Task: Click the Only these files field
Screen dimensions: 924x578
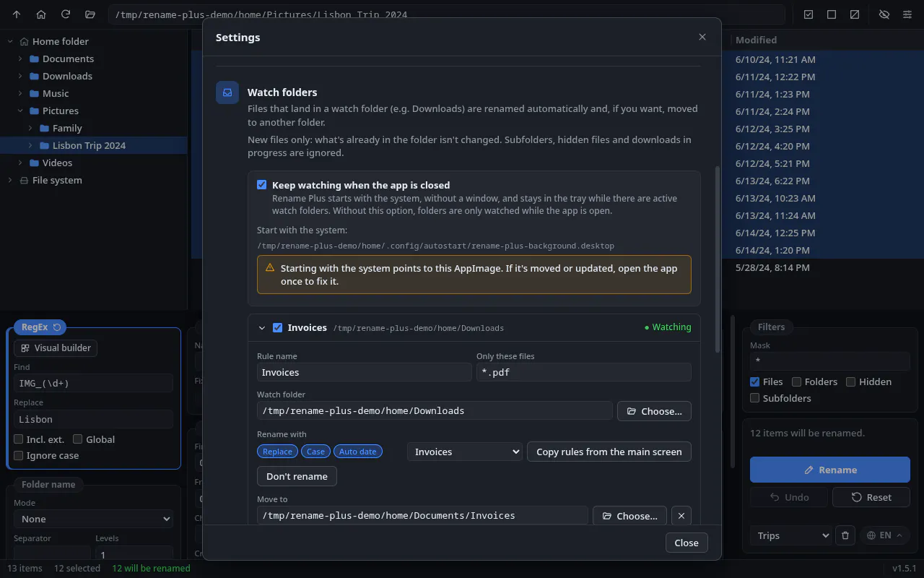Action: click(x=584, y=372)
